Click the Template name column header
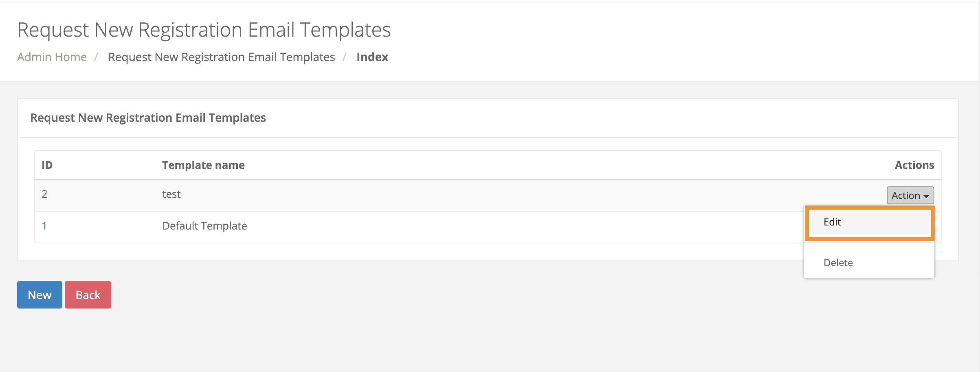 click(x=203, y=165)
